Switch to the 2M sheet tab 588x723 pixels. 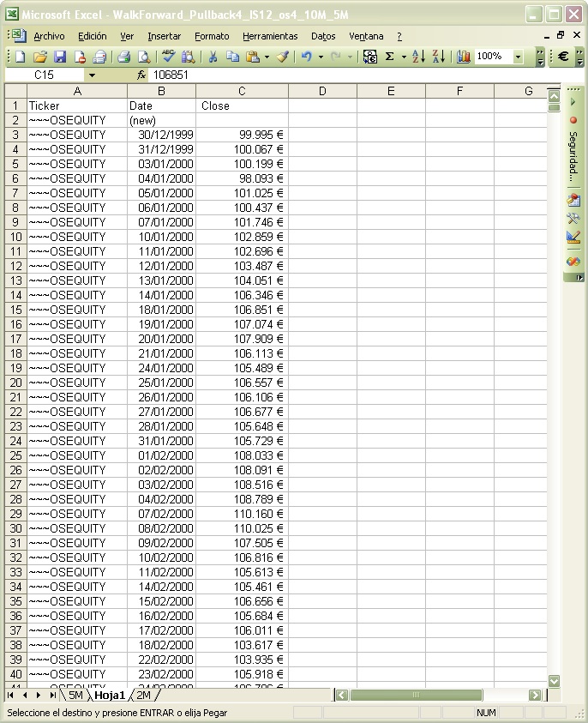coord(143,695)
